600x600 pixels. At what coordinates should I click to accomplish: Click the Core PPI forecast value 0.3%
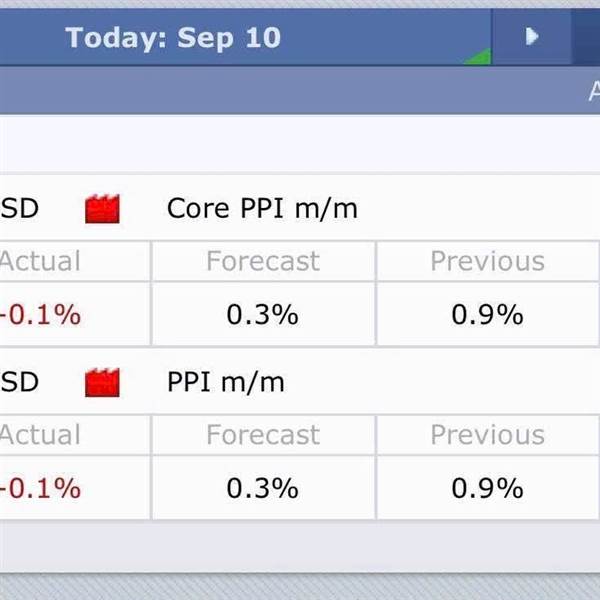click(x=262, y=315)
